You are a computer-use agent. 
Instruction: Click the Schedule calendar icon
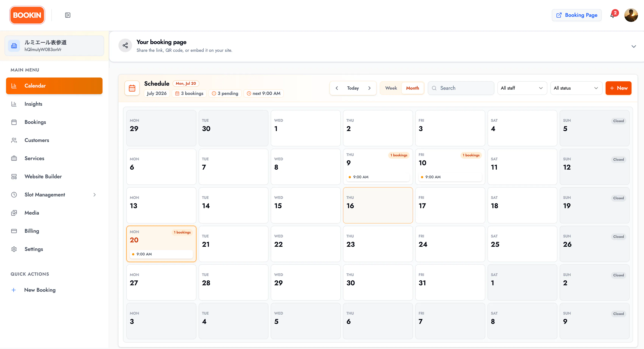tap(132, 88)
